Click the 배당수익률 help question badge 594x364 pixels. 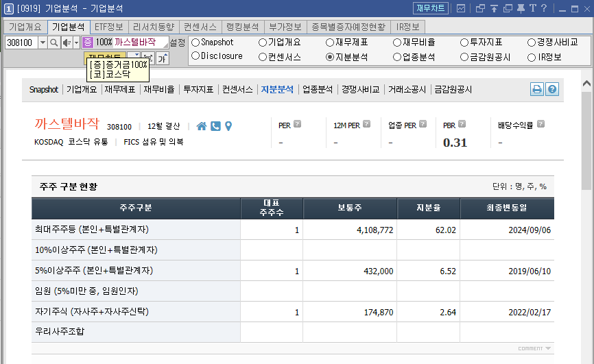(540, 124)
